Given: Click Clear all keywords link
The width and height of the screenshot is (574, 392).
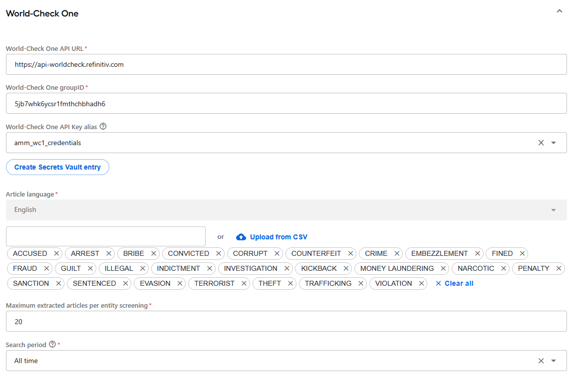Looking at the screenshot, I should (x=454, y=283).
